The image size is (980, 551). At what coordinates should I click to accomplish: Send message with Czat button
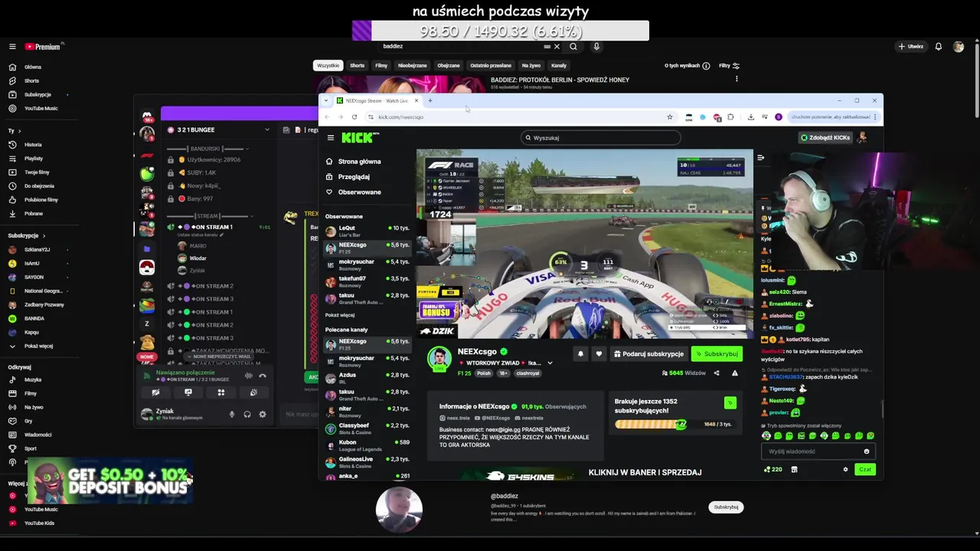864,469
